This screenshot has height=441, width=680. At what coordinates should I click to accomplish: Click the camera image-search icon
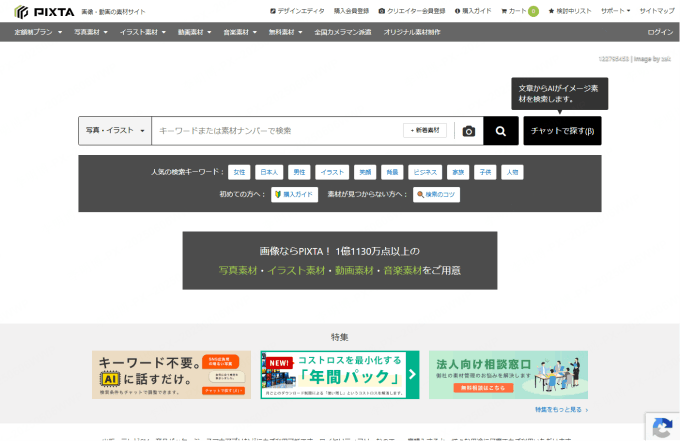click(x=468, y=131)
